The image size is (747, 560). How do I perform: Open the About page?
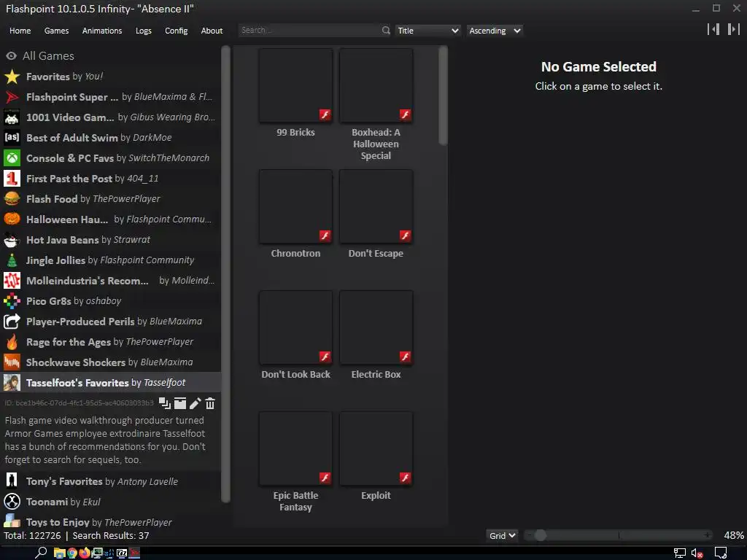(212, 31)
